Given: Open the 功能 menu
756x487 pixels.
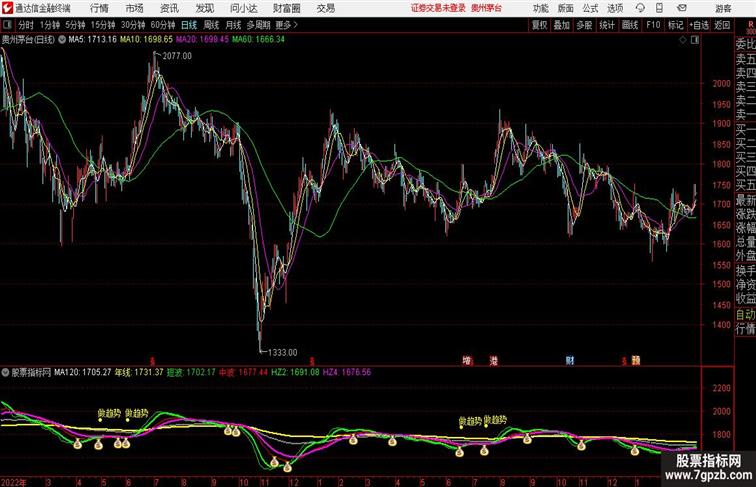Looking at the screenshot, I should coord(541,8).
